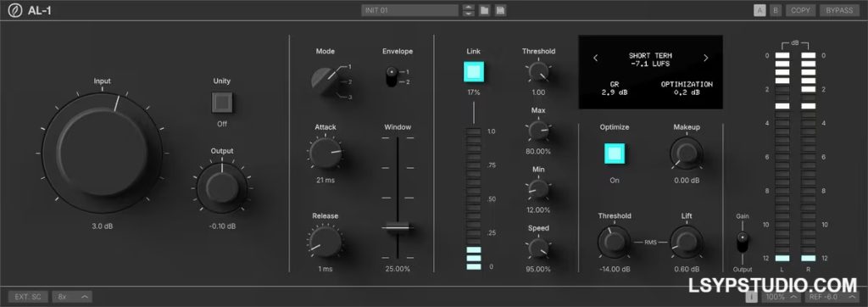Click the SHORT TERM -7.1 LUFS readout
This screenshot has width=868, height=307.
[650, 60]
